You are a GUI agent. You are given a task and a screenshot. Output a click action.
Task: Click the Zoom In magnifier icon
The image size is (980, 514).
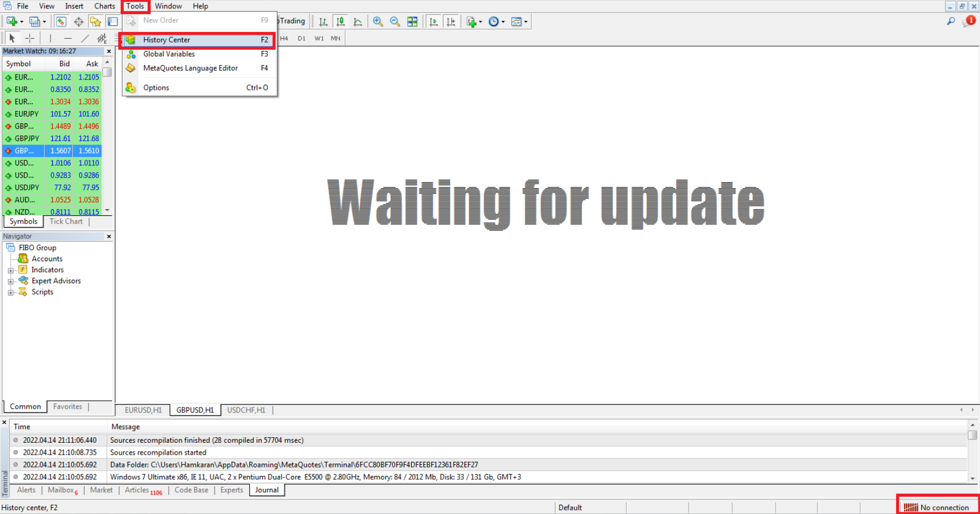tap(378, 21)
